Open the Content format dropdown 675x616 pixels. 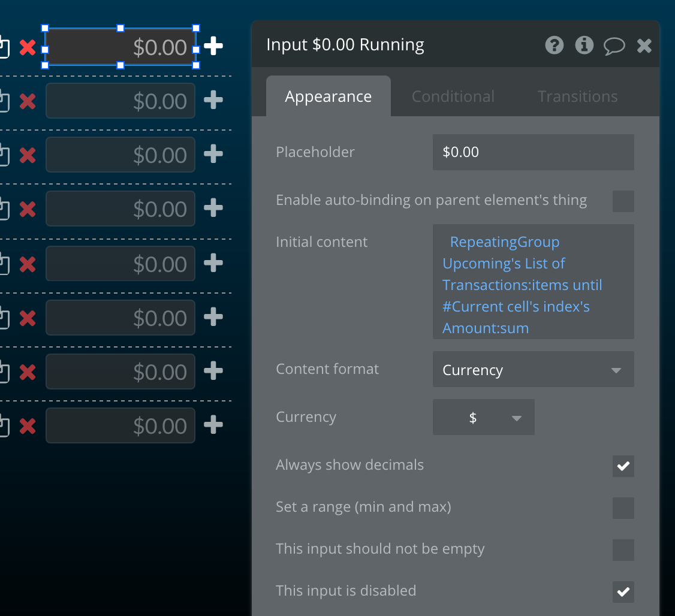pyautogui.click(x=533, y=370)
